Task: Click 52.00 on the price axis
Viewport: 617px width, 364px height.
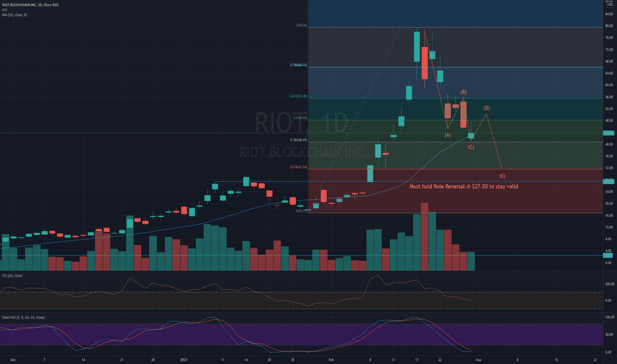Action: (x=609, y=109)
